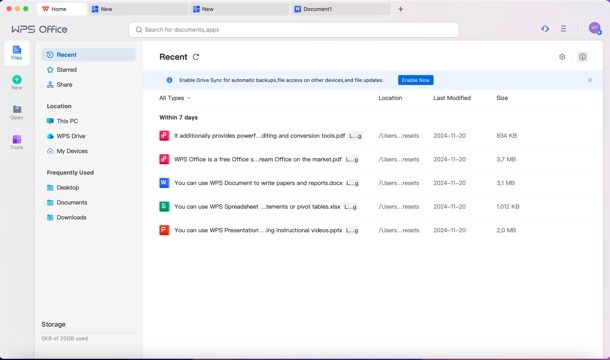Click spreadsheet icon of WPS Spreadsheet xlsx file

pyautogui.click(x=164, y=206)
